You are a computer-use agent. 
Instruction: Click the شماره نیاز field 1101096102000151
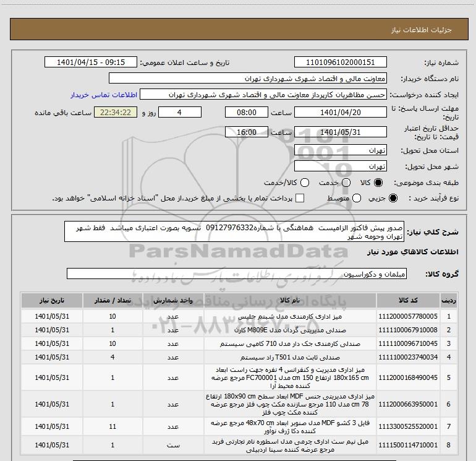[x=340, y=62]
